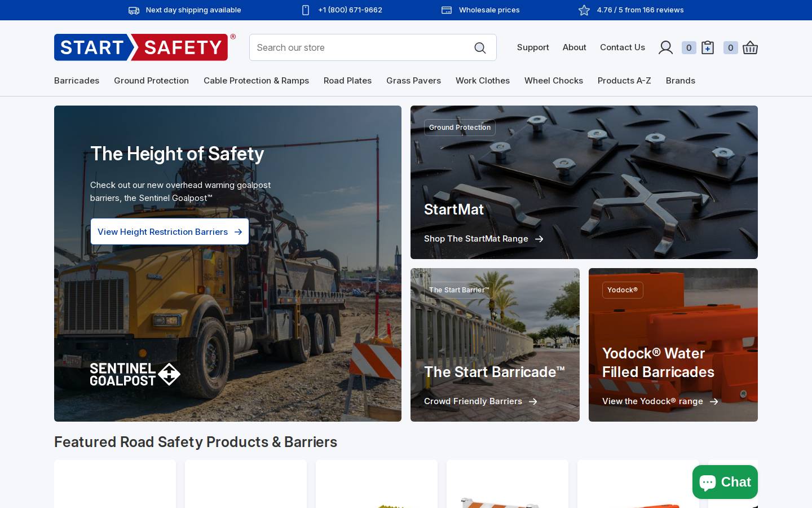This screenshot has width=812, height=508.
Task: Click the StartMat heading
Action: (x=454, y=209)
